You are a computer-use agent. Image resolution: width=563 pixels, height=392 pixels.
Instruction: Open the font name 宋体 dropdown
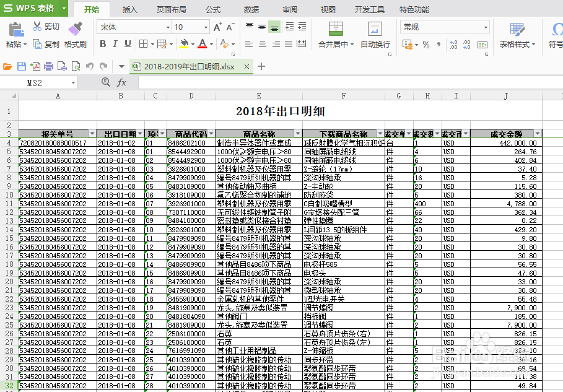click(x=168, y=27)
